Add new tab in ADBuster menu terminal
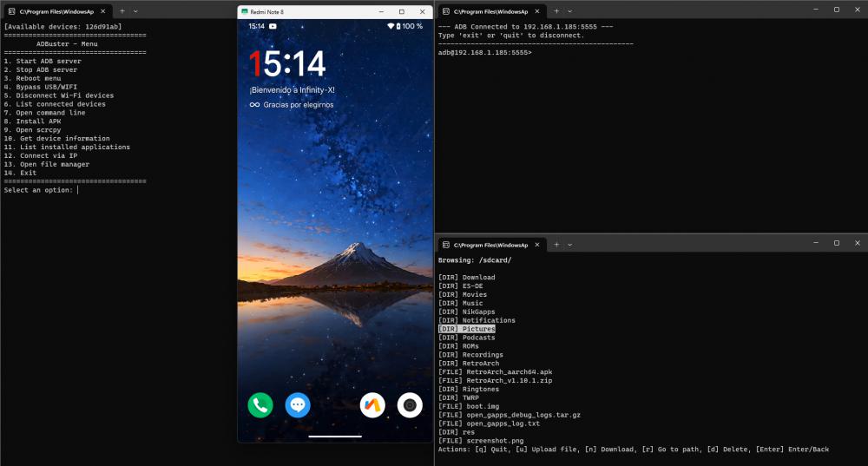 (x=122, y=11)
